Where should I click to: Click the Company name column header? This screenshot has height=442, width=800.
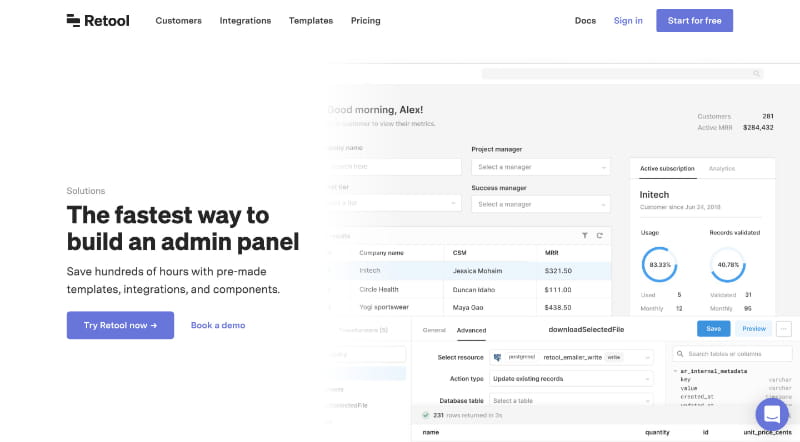pyautogui.click(x=381, y=253)
